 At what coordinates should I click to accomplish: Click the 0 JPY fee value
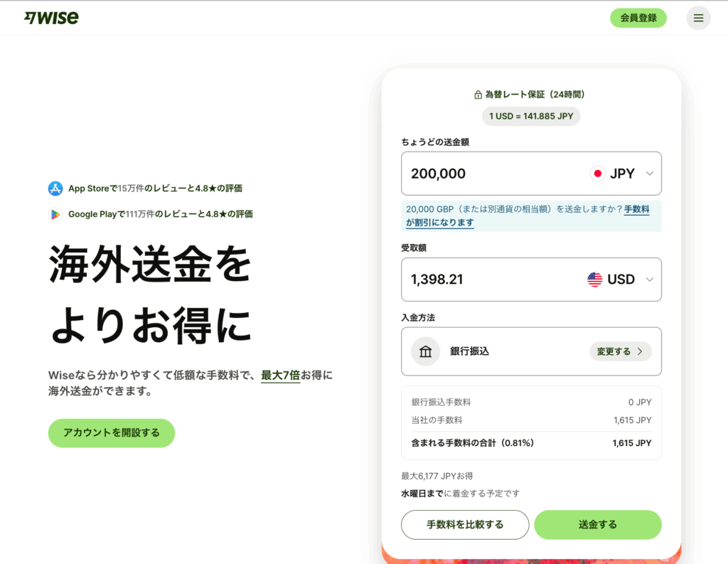pyautogui.click(x=640, y=402)
